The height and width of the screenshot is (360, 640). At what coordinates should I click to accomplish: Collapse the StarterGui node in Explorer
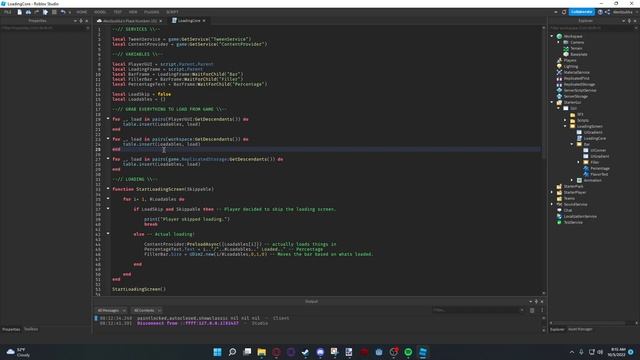[552, 102]
